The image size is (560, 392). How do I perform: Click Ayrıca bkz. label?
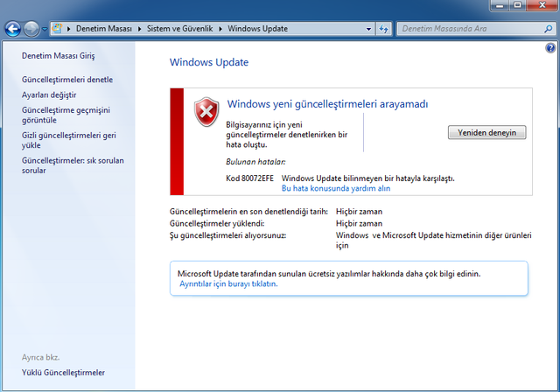(41, 357)
